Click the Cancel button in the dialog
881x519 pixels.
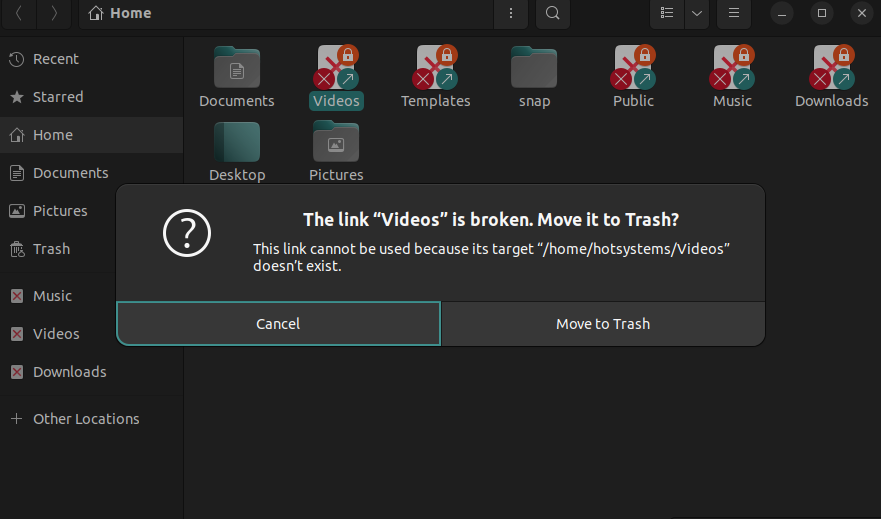(278, 324)
